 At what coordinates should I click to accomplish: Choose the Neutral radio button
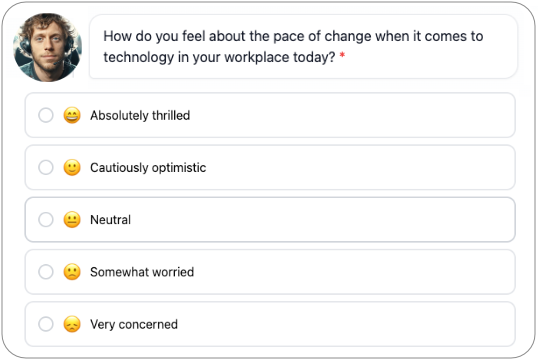46,220
